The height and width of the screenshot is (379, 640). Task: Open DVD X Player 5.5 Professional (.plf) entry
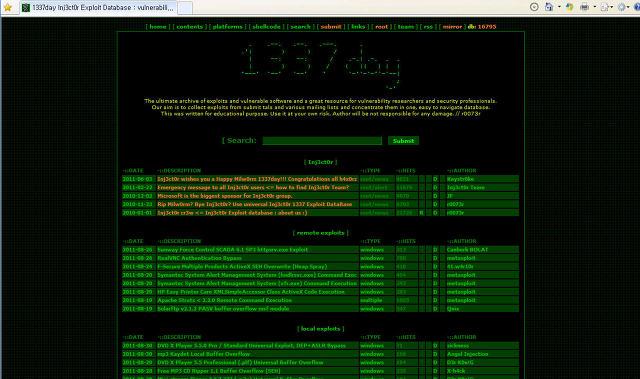point(240,362)
